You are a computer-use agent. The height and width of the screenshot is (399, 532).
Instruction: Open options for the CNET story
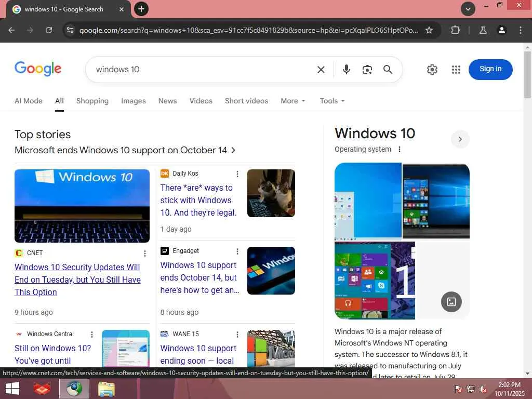145,254
